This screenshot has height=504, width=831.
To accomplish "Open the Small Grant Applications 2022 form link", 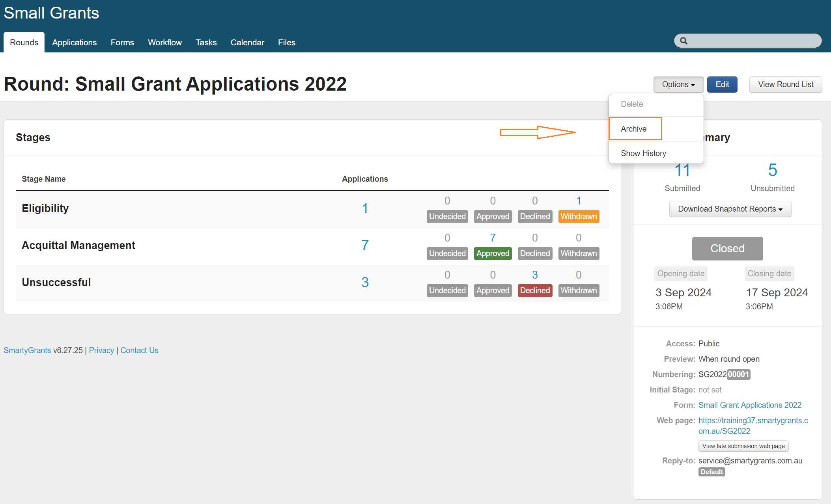I will click(x=749, y=405).
